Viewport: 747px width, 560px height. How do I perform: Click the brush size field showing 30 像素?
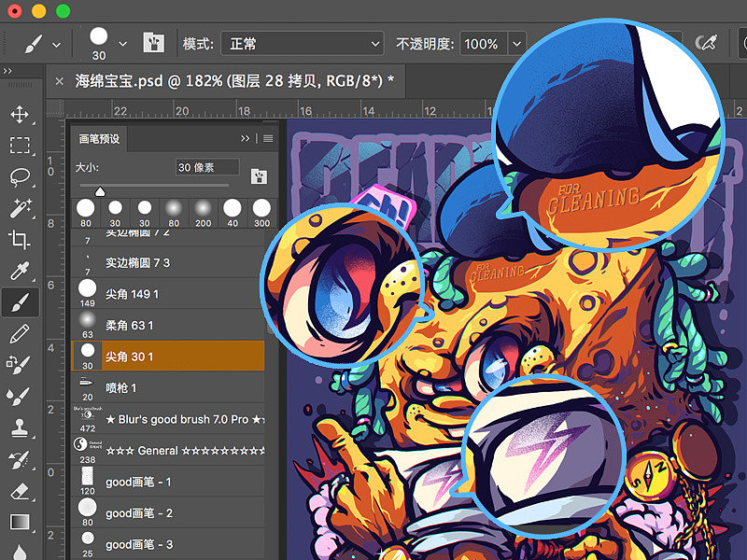(206, 168)
